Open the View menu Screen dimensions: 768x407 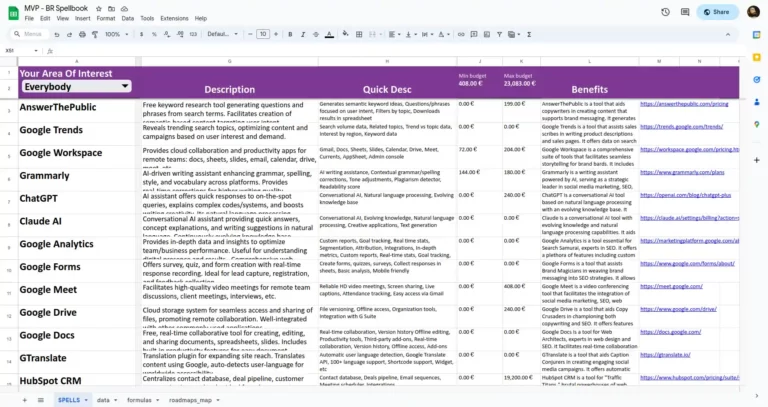click(63, 18)
